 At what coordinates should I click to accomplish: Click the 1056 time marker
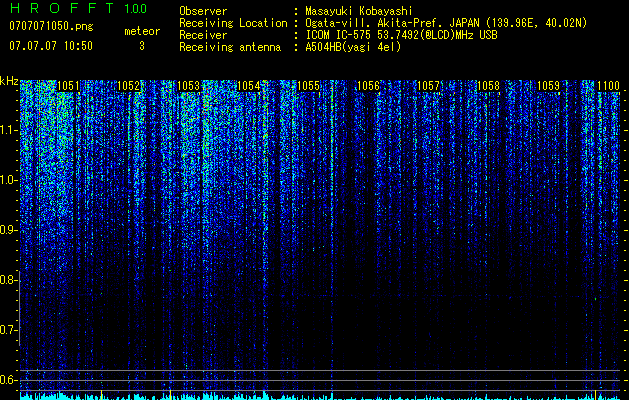(x=368, y=86)
